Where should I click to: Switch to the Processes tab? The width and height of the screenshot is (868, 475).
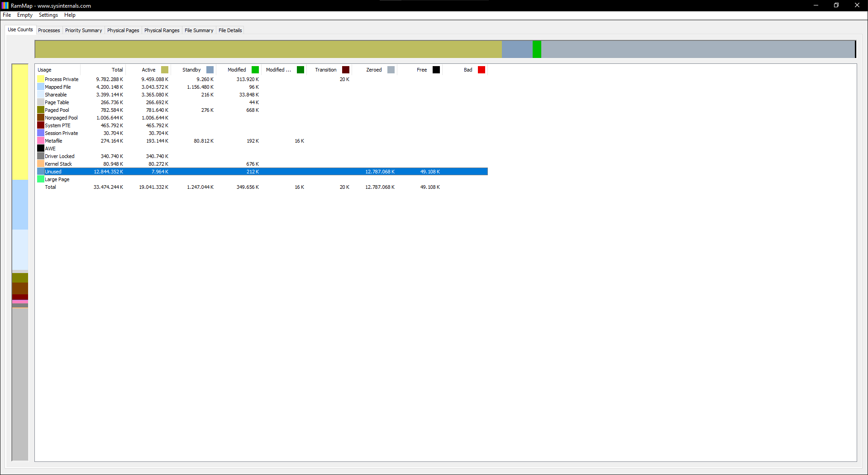click(49, 30)
